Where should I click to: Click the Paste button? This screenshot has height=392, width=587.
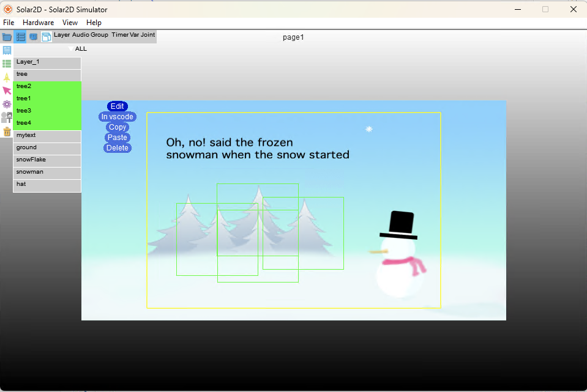pyautogui.click(x=117, y=137)
